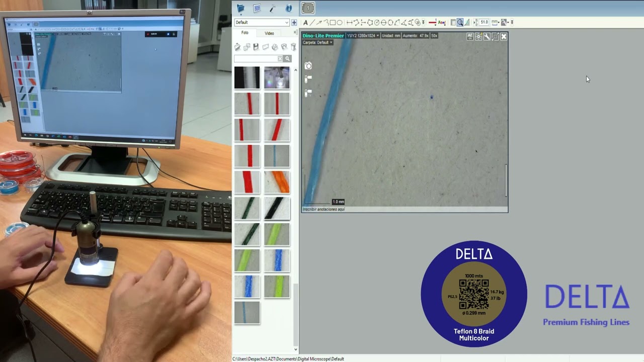Open the tools hammer icon
The height and width of the screenshot is (362, 644).
click(273, 8)
